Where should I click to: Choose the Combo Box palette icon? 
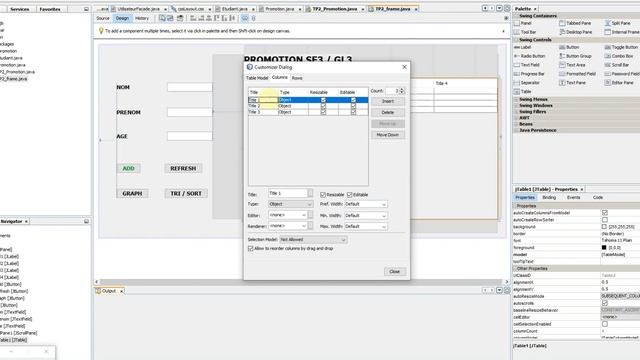[608, 56]
